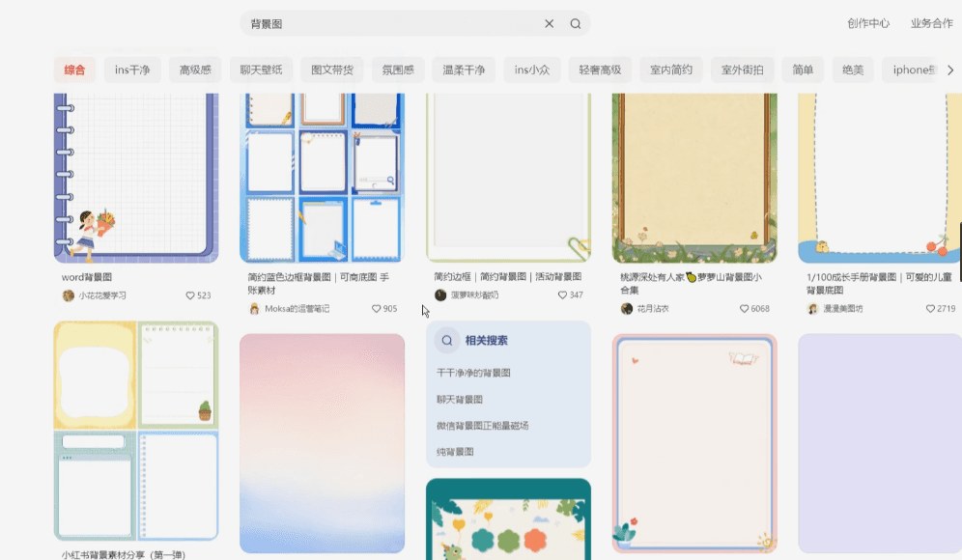Open author name 小花花爱学习
Screen dimensions: 962x560
pos(101,295)
